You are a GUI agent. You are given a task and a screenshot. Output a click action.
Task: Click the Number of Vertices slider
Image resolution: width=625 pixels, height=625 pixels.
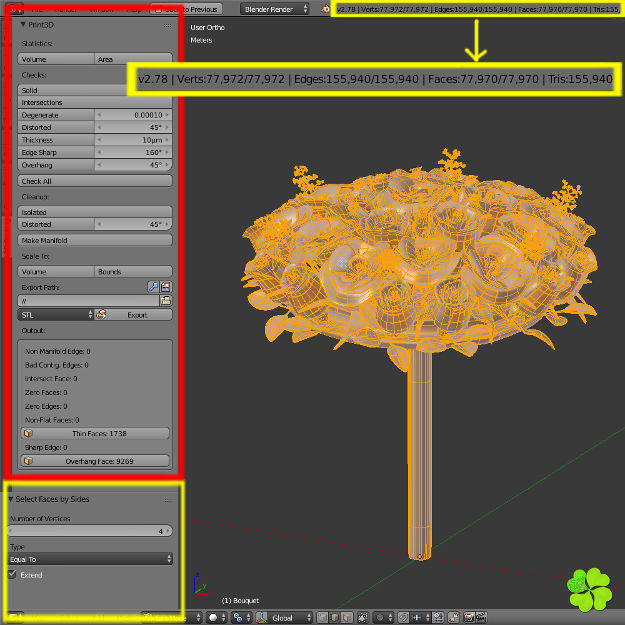(90, 531)
